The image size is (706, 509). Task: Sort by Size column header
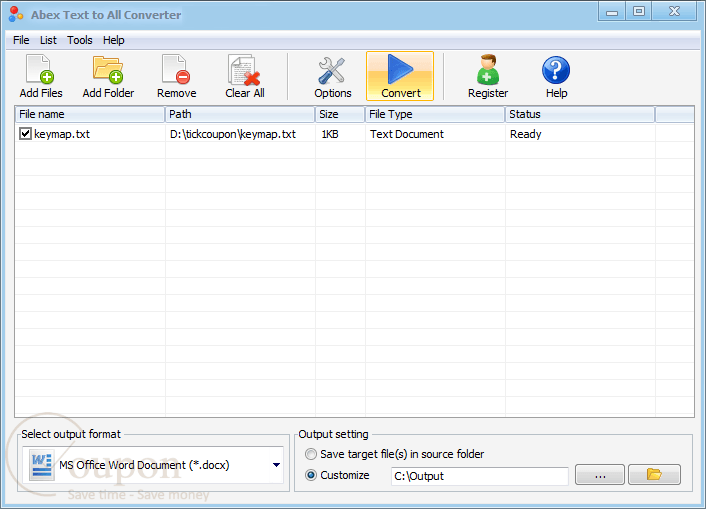(x=340, y=114)
